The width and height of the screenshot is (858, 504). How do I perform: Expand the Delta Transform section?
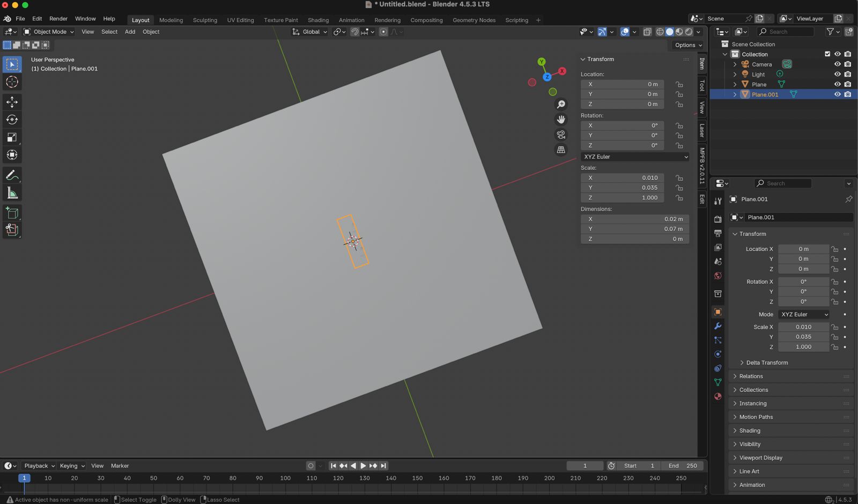tap(767, 362)
